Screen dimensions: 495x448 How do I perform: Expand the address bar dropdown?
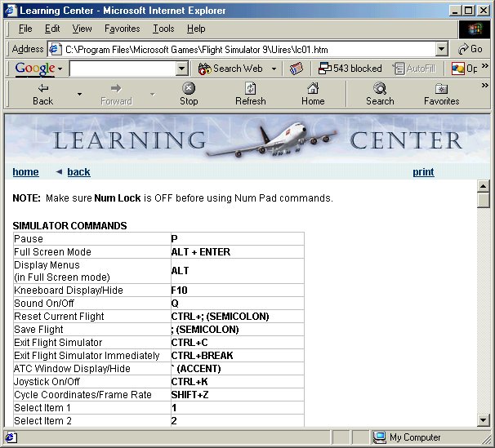[x=441, y=49]
